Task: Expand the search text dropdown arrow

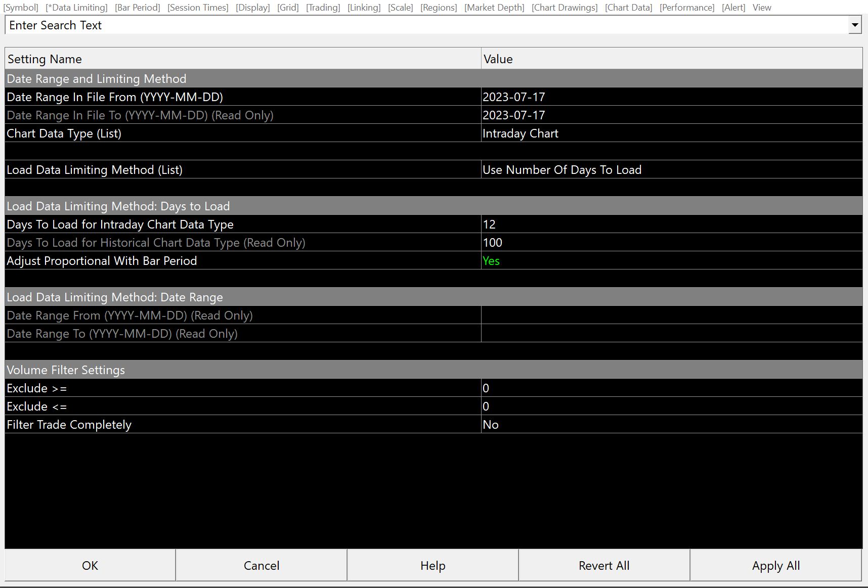Action: 855,25
